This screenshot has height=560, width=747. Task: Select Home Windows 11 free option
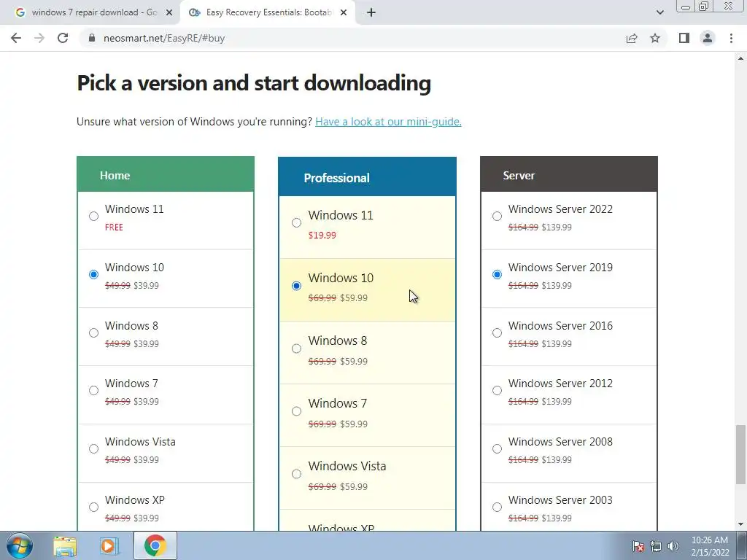click(94, 216)
